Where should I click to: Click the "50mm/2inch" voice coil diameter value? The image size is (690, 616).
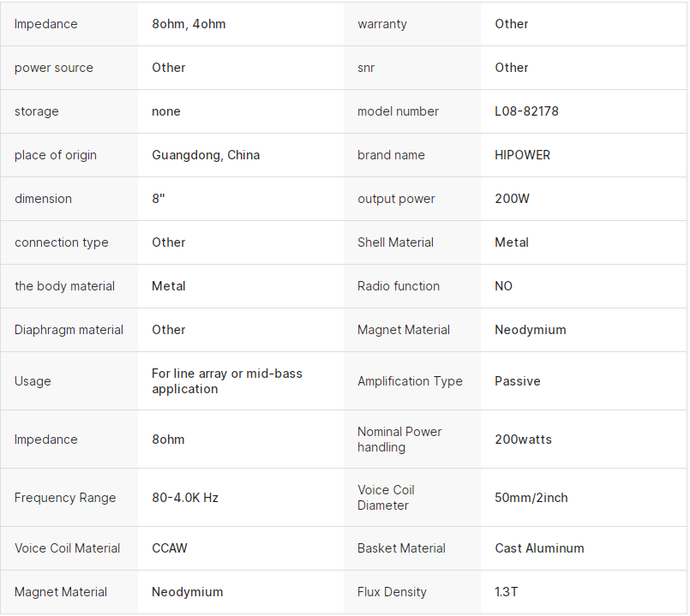tap(531, 498)
